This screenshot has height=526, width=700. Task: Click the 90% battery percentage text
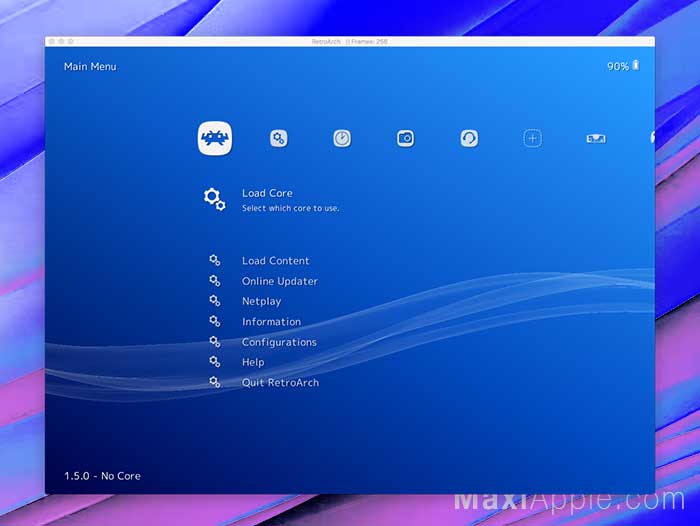pos(618,67)
